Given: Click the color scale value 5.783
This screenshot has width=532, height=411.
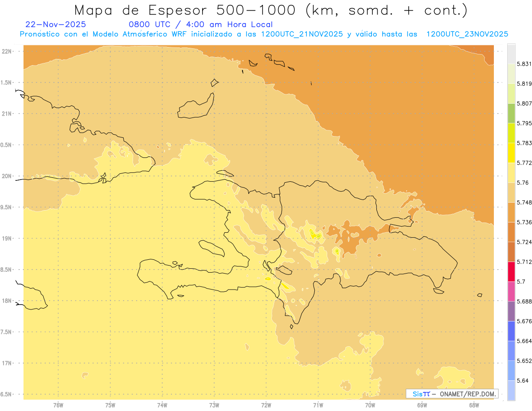Looking at the screenshot, I should (524, 143).
